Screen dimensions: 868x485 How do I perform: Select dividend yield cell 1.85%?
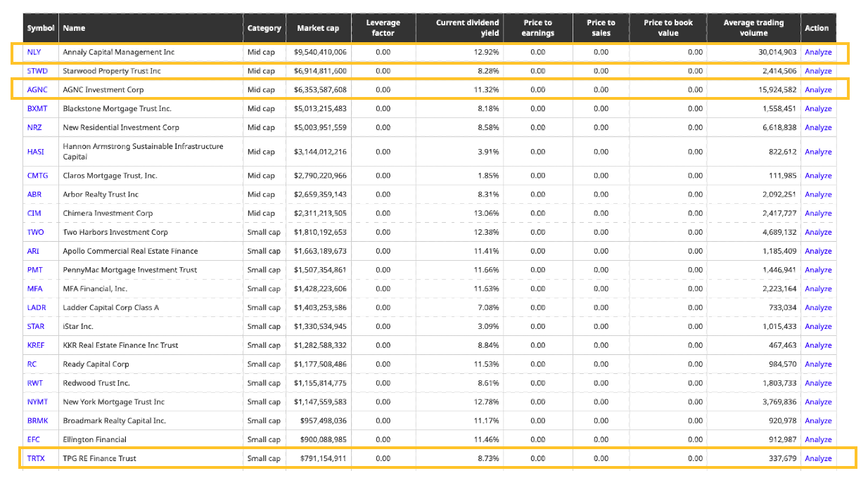click(489, 176)
